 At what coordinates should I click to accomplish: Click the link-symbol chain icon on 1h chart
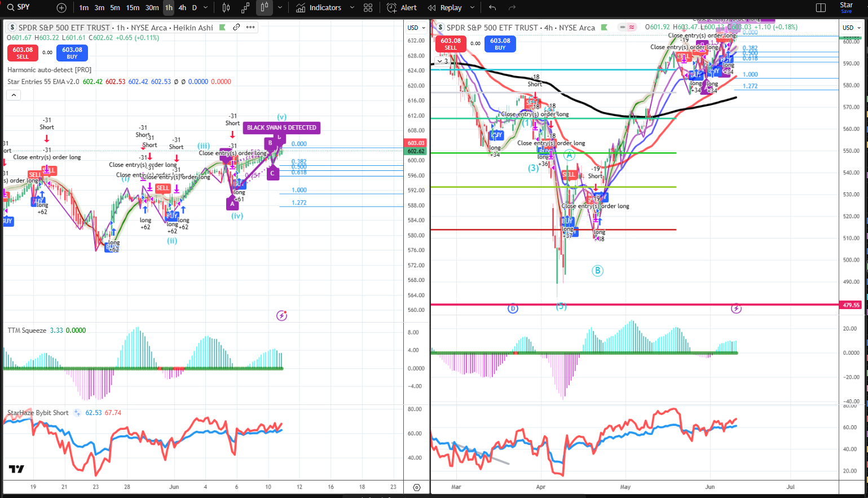click(236, 27)
